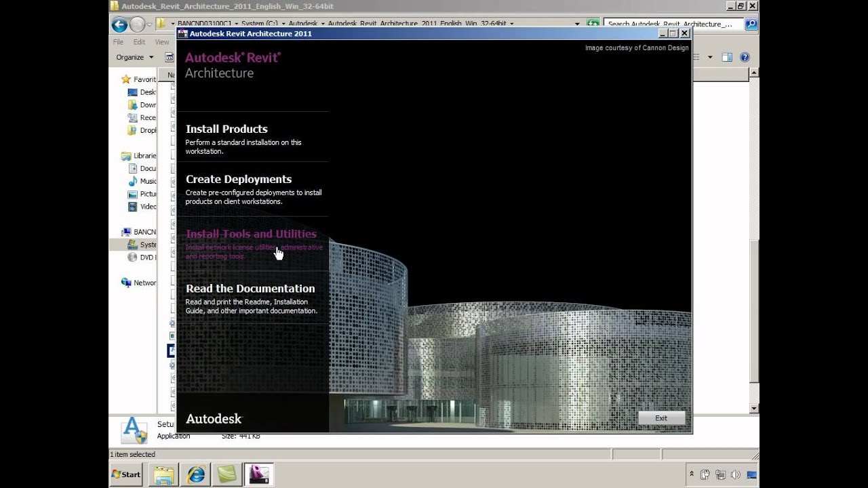
Task: Select Pictures library
Action: (142, 194)
